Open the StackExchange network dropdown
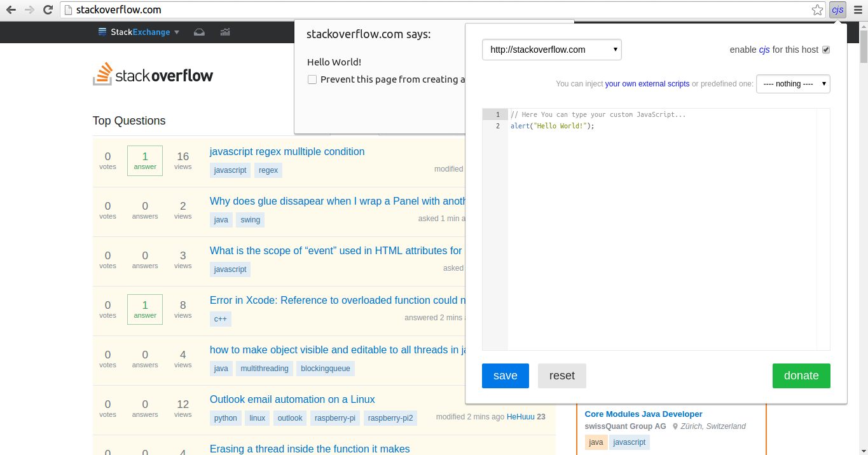This screenshot has height=455, width=868. 139,32
